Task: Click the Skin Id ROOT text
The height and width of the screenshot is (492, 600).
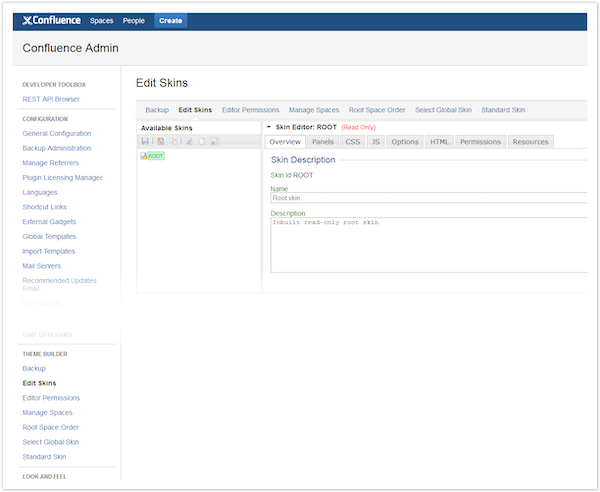Action: (292, 175)
